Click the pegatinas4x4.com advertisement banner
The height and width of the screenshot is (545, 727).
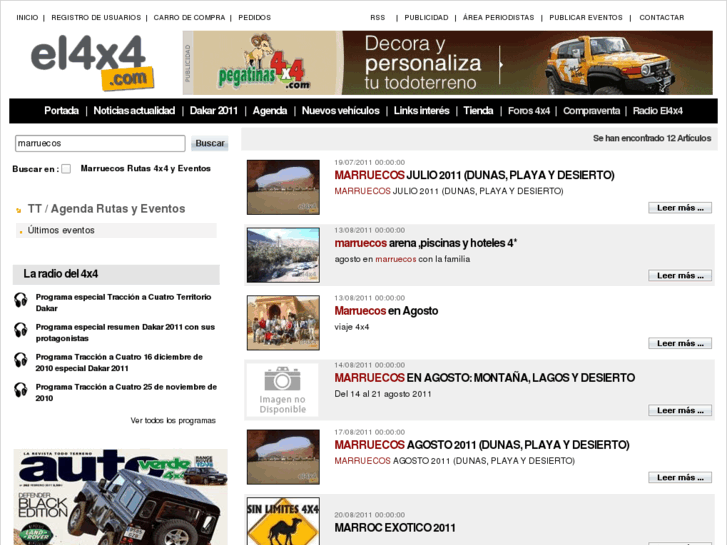pos(448,63)
